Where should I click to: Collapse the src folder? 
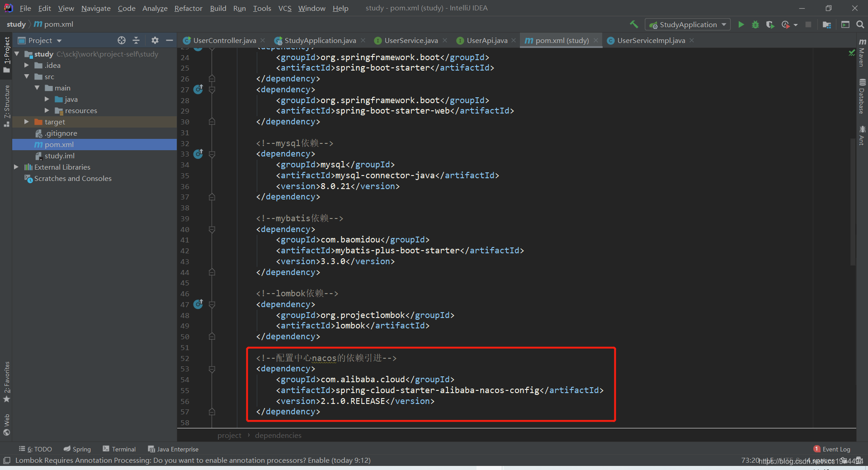(x=27, y=76)
